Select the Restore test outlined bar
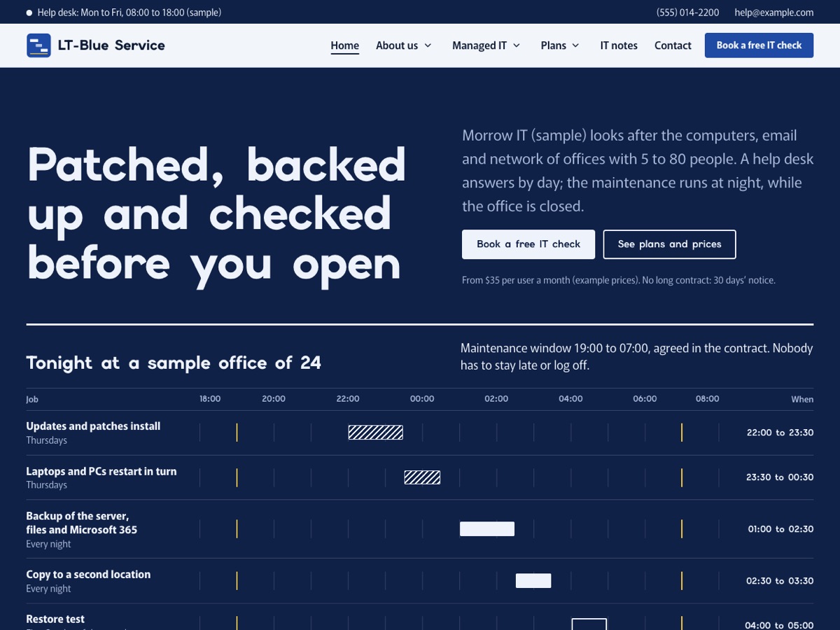The height and width of the screenshot is (630, 840). pos(589,624)
